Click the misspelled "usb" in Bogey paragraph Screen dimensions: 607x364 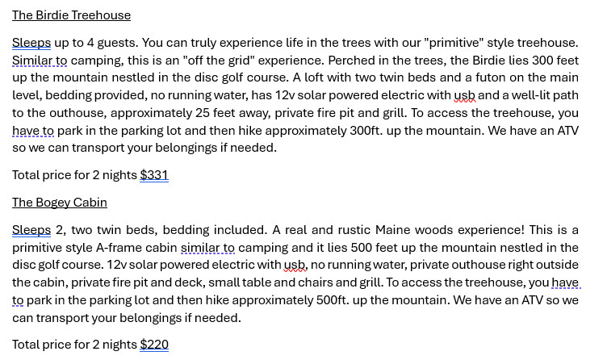coord(295,265)
